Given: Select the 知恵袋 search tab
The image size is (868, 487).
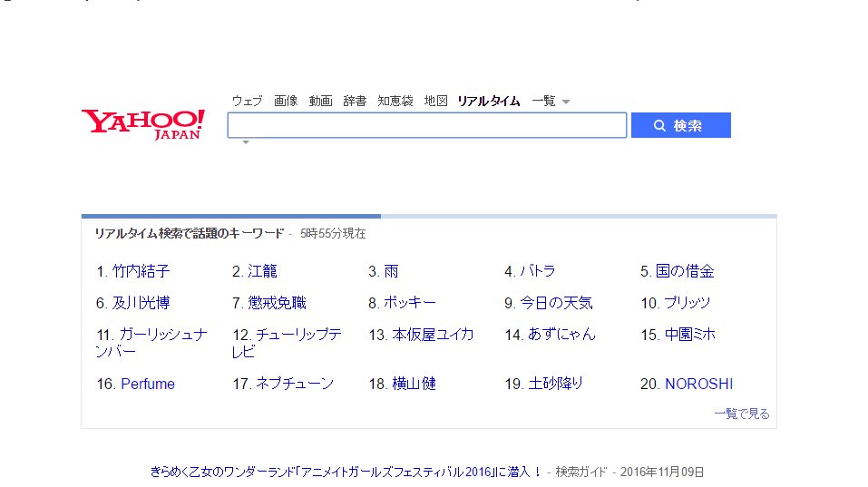Looking at the screenshot, I should tap(395, 101).
